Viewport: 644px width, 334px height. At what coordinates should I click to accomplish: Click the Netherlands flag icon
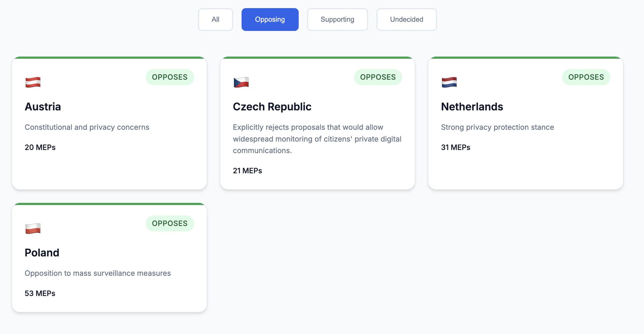(449, 82)
